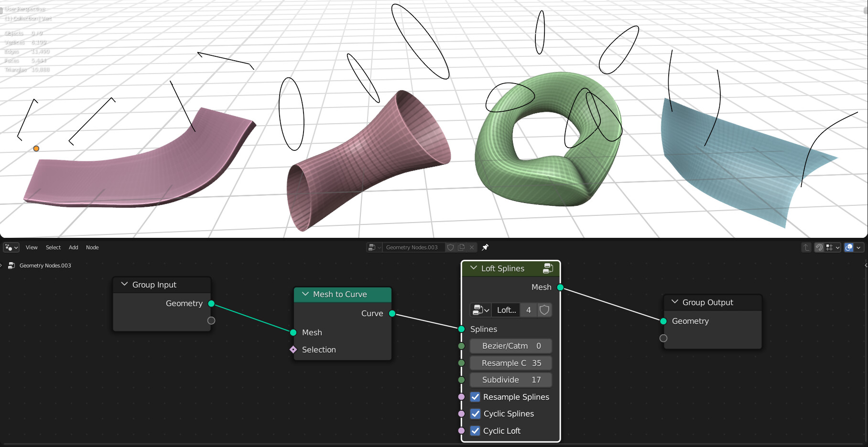The width and height of the screenshot is (868, 447).
Task: Click the Subdivide value slider
Action: coord(510,380)
